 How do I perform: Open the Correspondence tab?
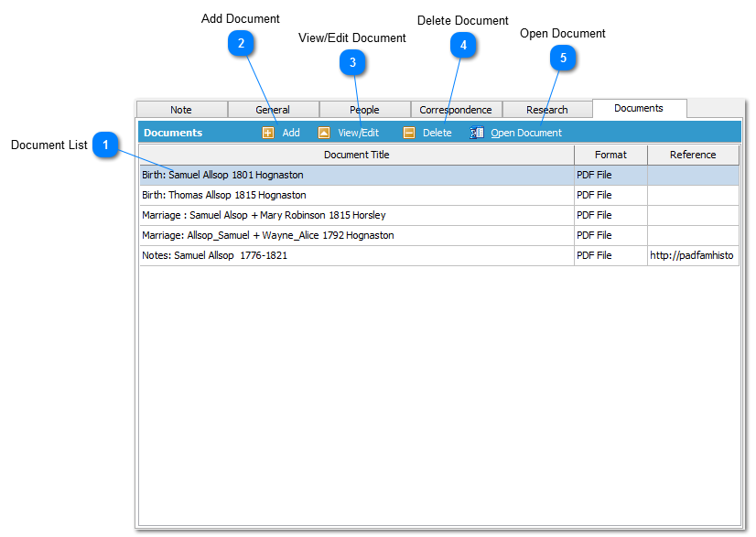tap(456, 109)
